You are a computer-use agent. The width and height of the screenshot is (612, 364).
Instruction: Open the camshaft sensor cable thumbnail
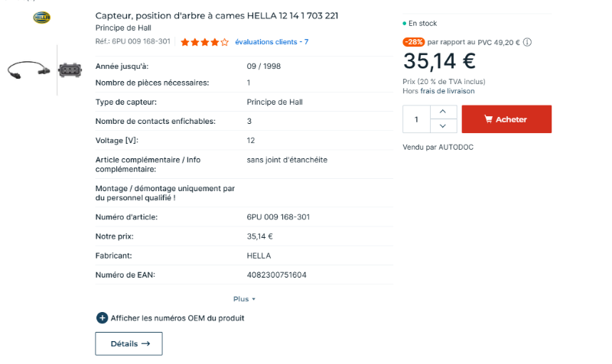[x=28, y=70]
